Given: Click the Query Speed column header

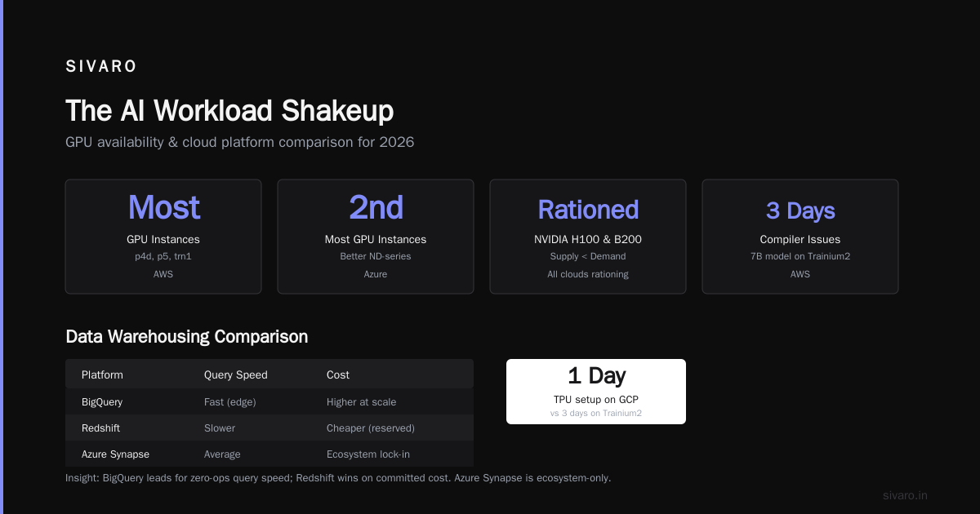Looking at the screenshot, I should 236,374.
